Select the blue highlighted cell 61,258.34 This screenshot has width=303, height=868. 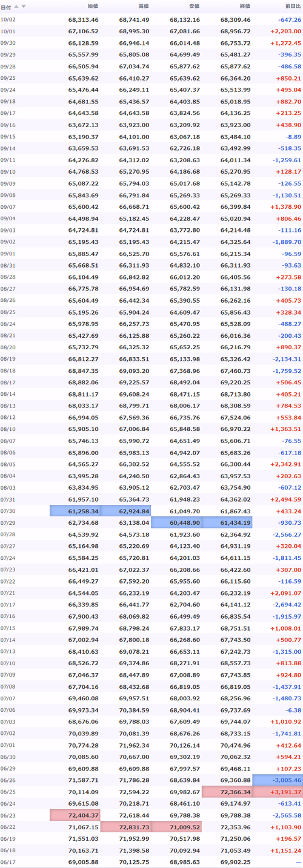click(75, 511)
